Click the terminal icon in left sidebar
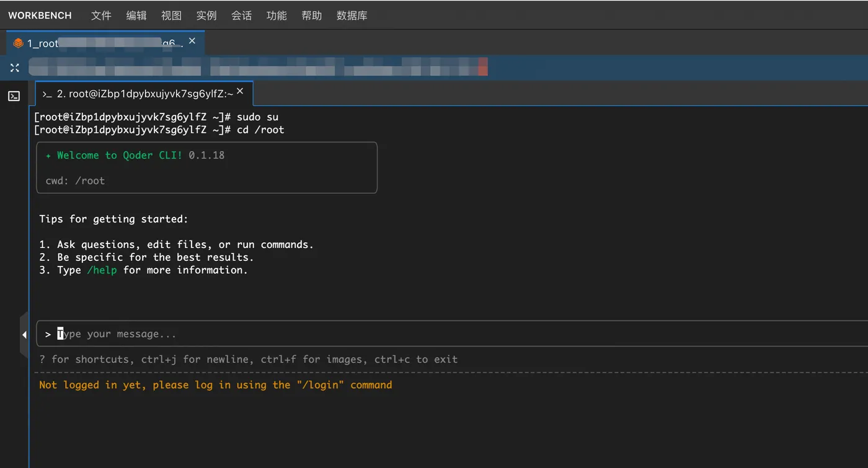Image resolution: width=868 pixels, height=468 pixels. [x=14, y=96]
